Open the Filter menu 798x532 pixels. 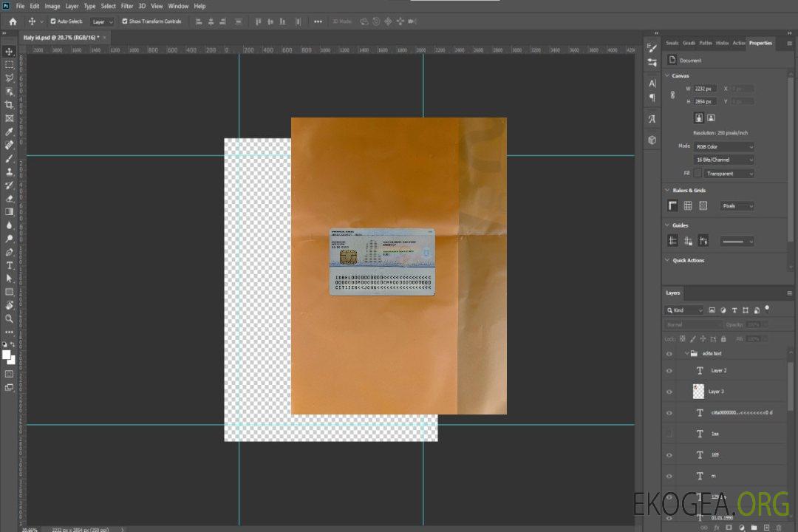click(x=127, y=6)
